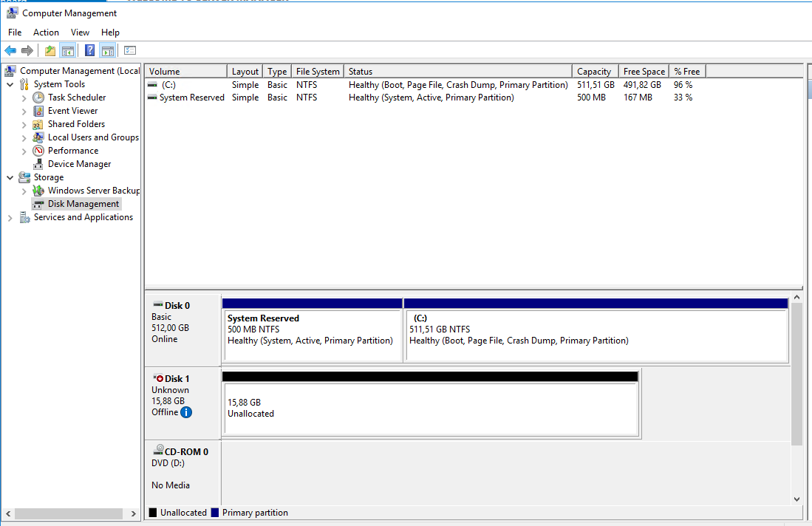812x526 pixels.
Task: Open the Action menu
Action: [46, 33]
